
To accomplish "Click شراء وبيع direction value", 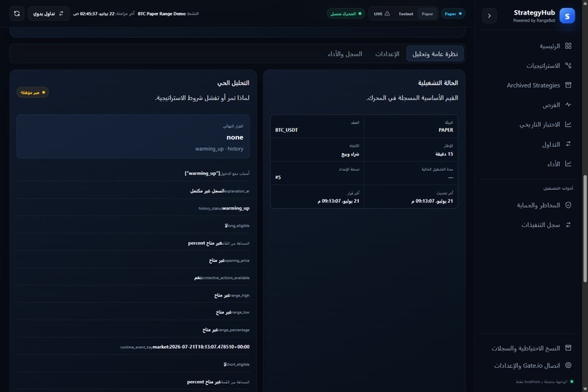I will coord(350,154).
